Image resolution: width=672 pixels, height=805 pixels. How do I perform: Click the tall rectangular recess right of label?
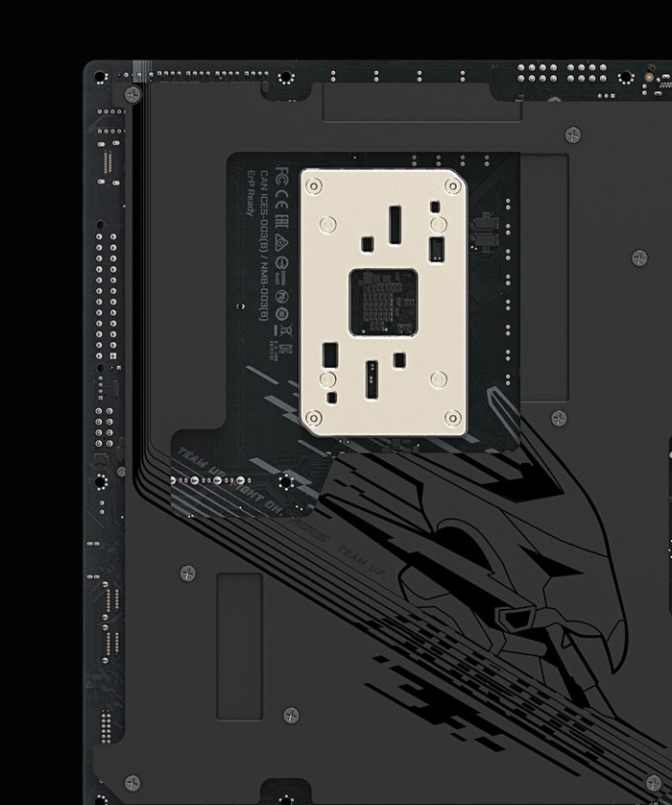(x=543, y=277)
